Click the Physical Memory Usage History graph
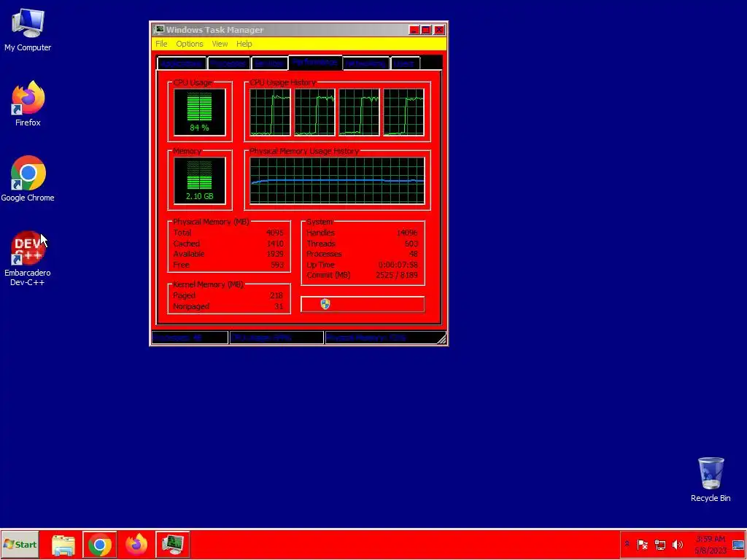The height and width of the screenshot is (560, 747). click(x=337, y=181)
